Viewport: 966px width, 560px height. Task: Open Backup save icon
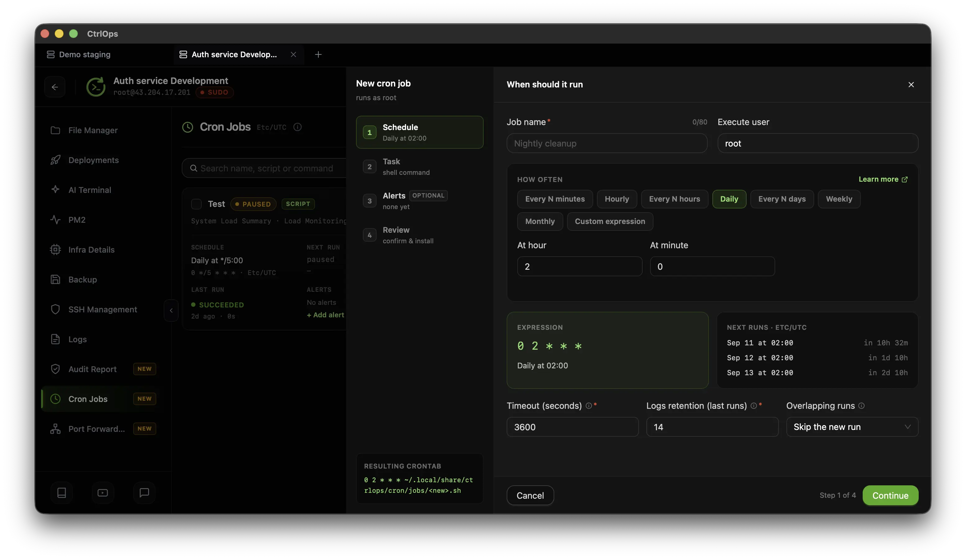(x=55, y=279)
